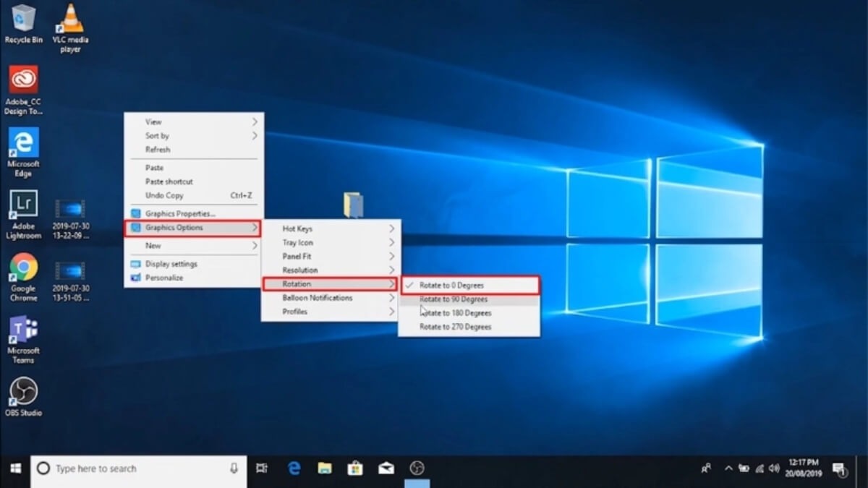
Task: Expand the Resolution submenu
Action: click(x=331, y=270)
